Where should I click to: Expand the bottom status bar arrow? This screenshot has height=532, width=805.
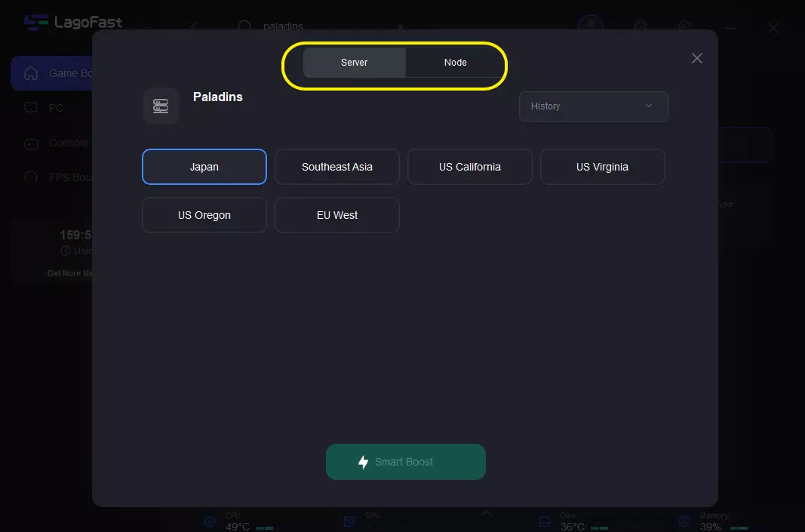point(486,513)
